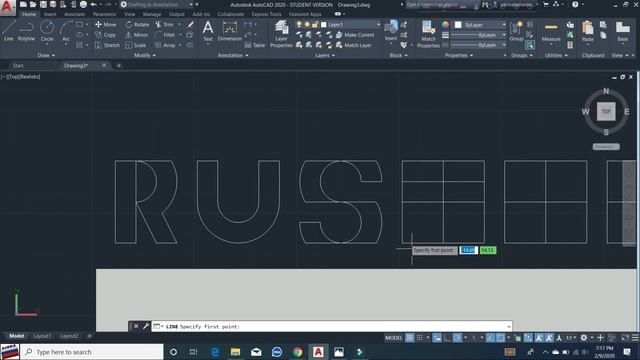
Task: Expand the Modify panel
Action: pos(145,55)
